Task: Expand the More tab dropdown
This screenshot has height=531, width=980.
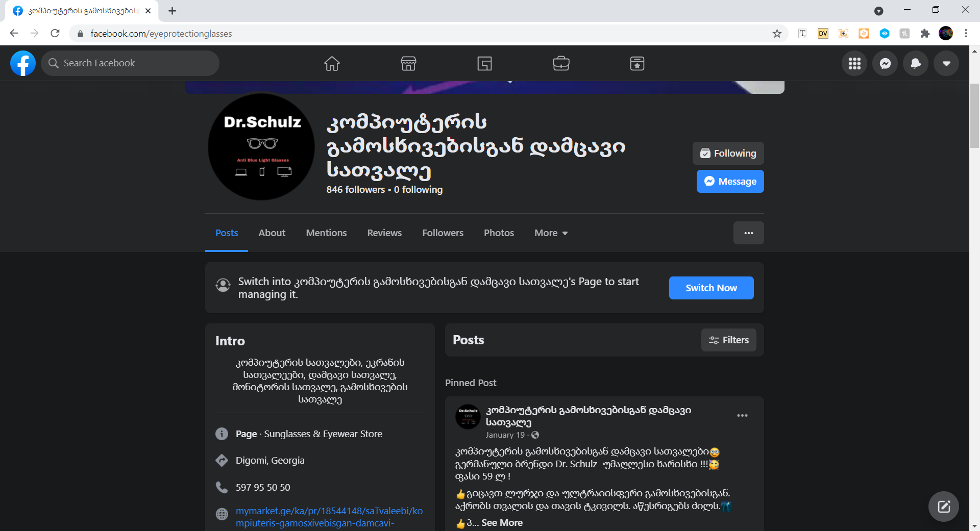Action: (x=551, y=233)
